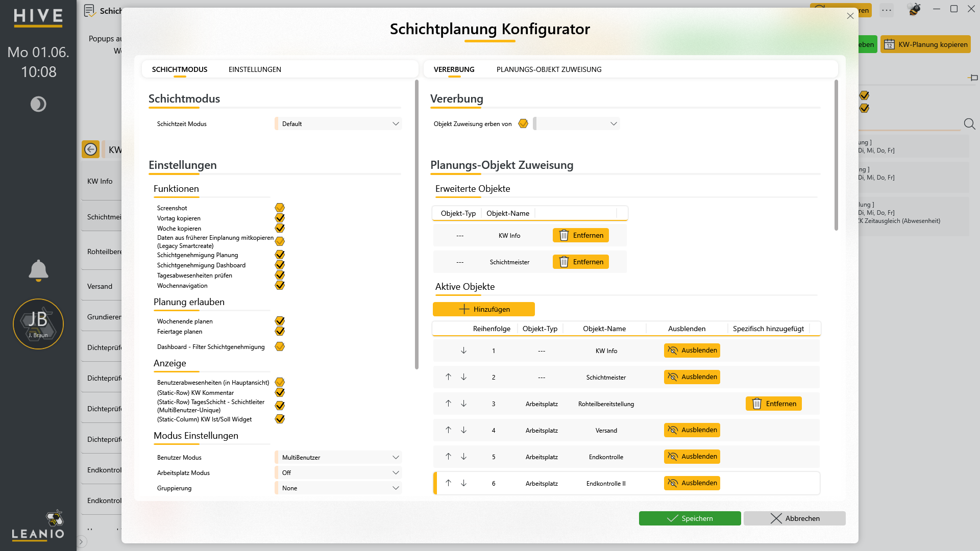Toggle dark mode moon icon

pos(38,104)
